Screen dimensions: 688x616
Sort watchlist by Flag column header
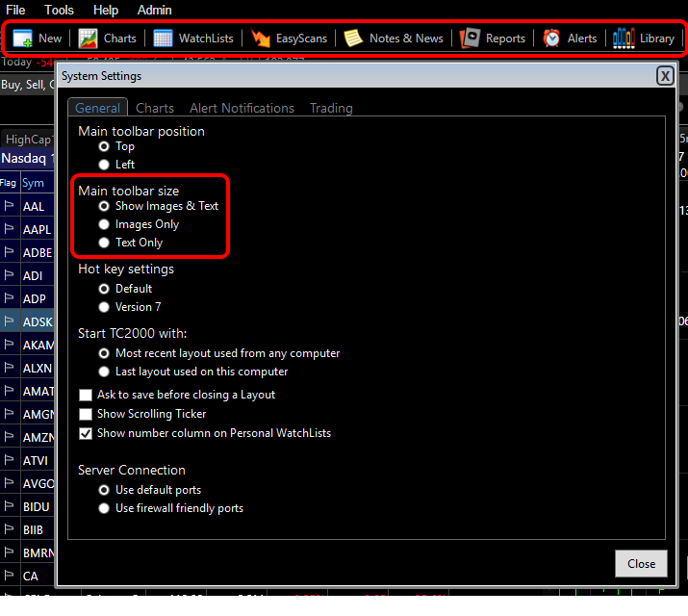coord(8,183)
